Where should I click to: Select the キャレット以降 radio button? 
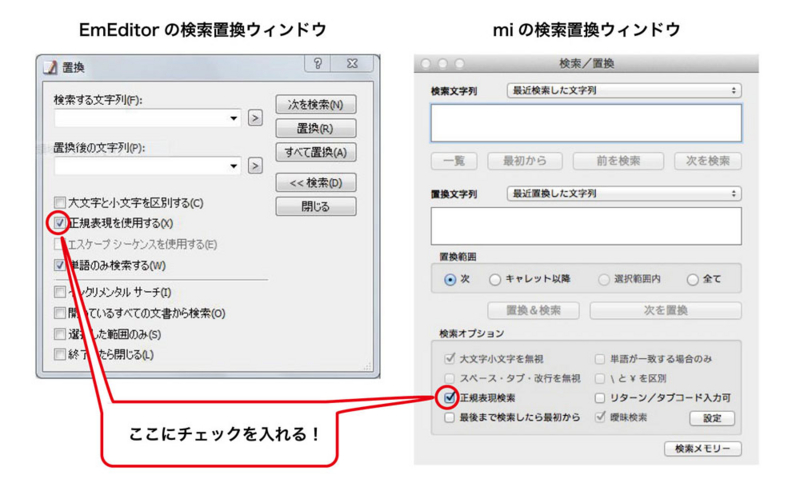point(494,280)
